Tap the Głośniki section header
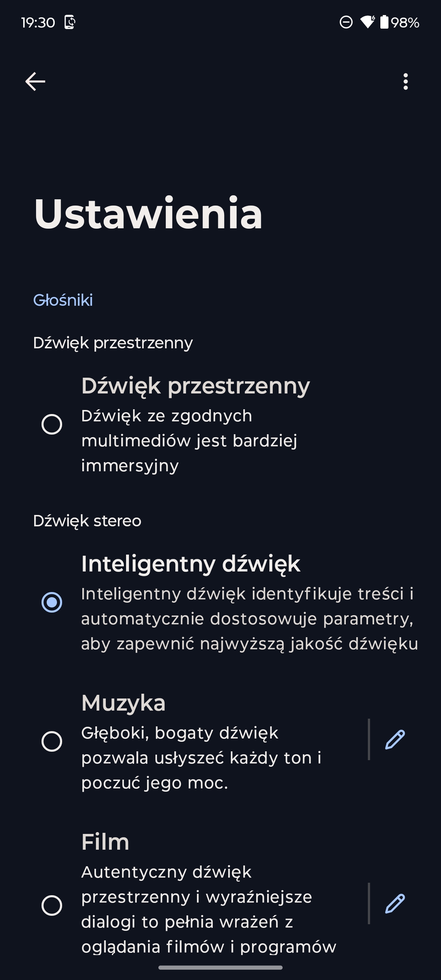 (63, 300)
